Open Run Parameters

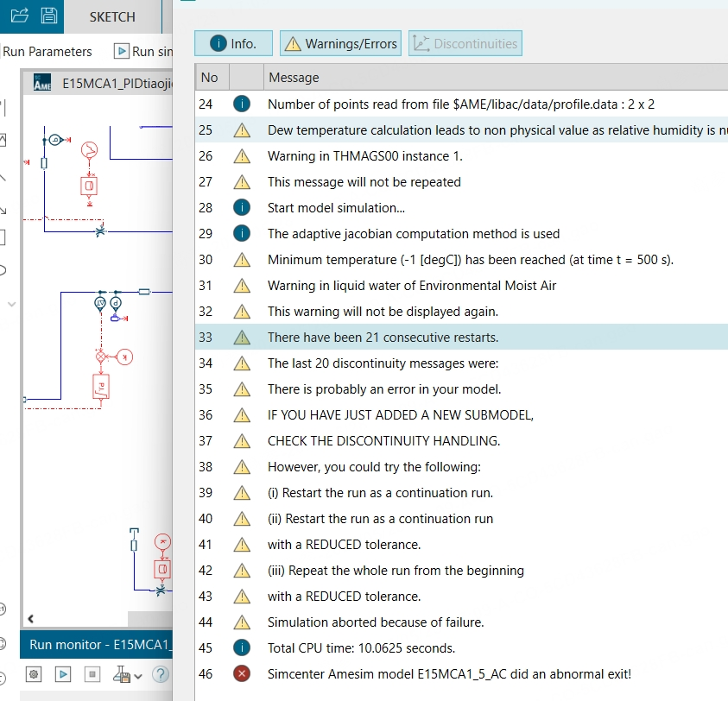tap(47, 52)
